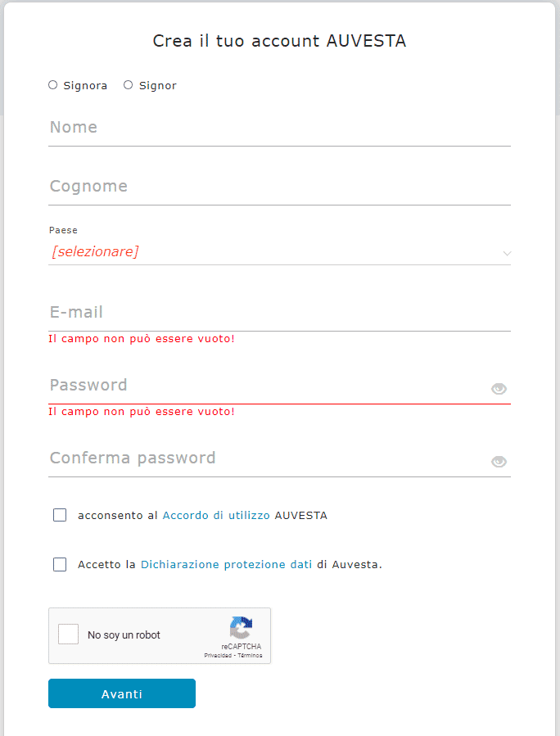The width and height of the screenshot is (560, 736).
Task: Click the Avanti button
Action: coord(121,693)
